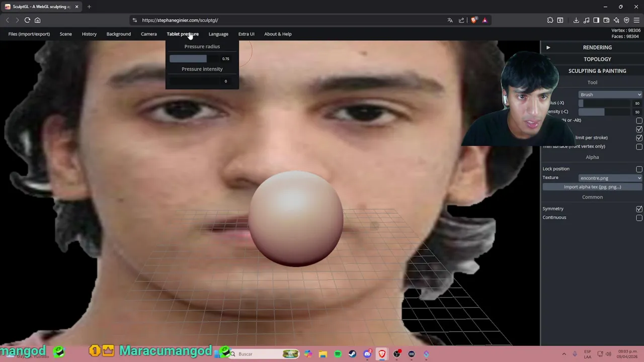Open the Texture encontre.png dropdown
The image size is (644, 362).
(610, 178)
